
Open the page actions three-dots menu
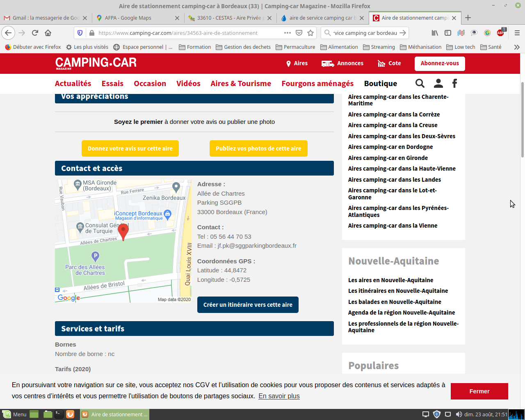(287, 33)
